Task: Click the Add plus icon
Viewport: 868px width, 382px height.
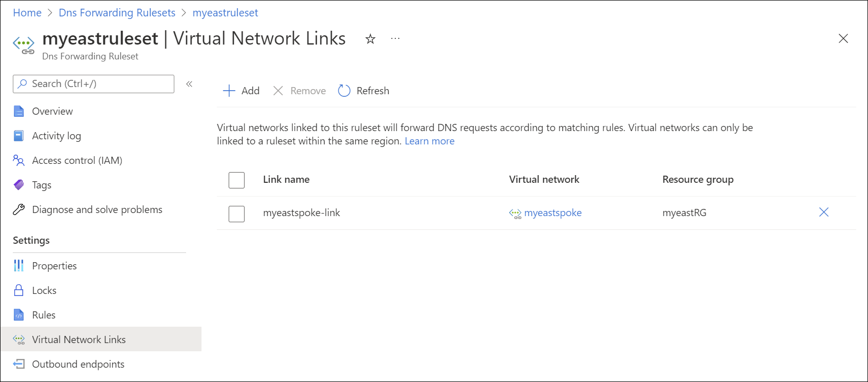Action: [x=229, y=91]
